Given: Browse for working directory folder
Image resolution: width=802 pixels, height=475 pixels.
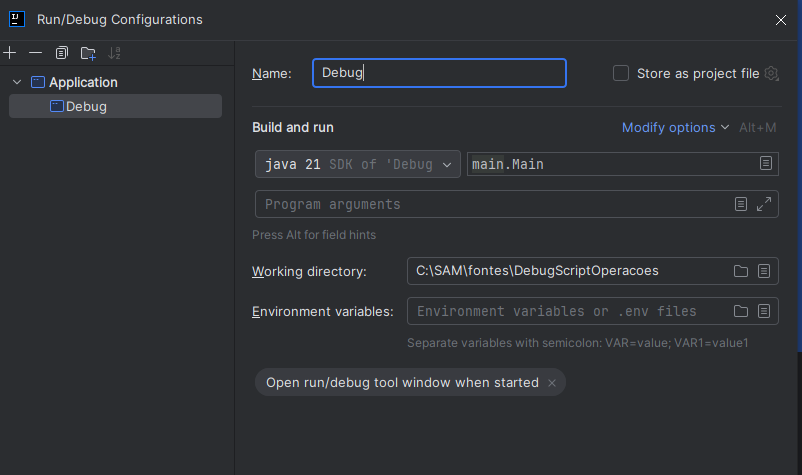Looking at the screenshot, I should [x=741, y=271].
